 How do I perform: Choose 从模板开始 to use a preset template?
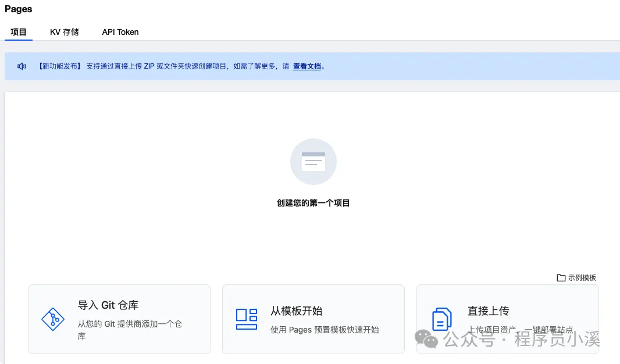pyautogui.click(x=313, y=319)
